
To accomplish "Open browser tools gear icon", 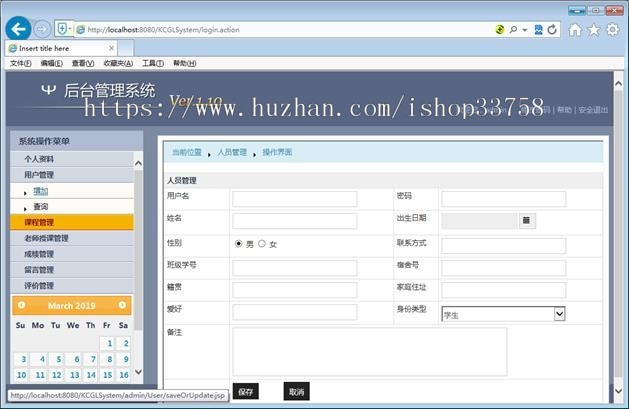I will click(613, 30).
